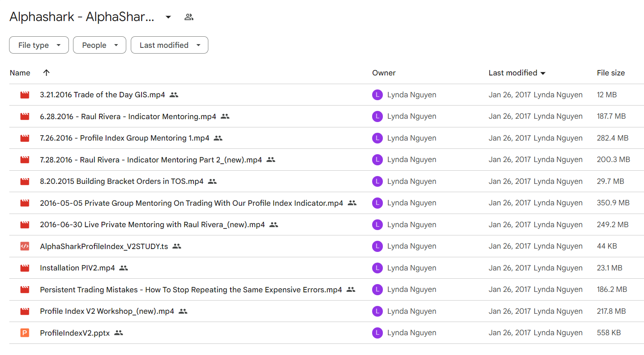Click the Owner column header

point(384,73)
